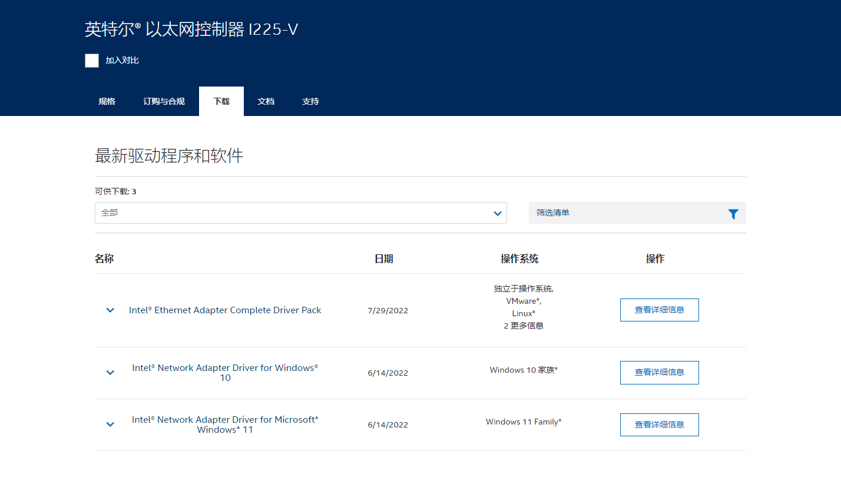This screenshot has height=504, width=841.
Task: Expand the Windows 10 driver row chevron
Action: [x=110, y=373]
